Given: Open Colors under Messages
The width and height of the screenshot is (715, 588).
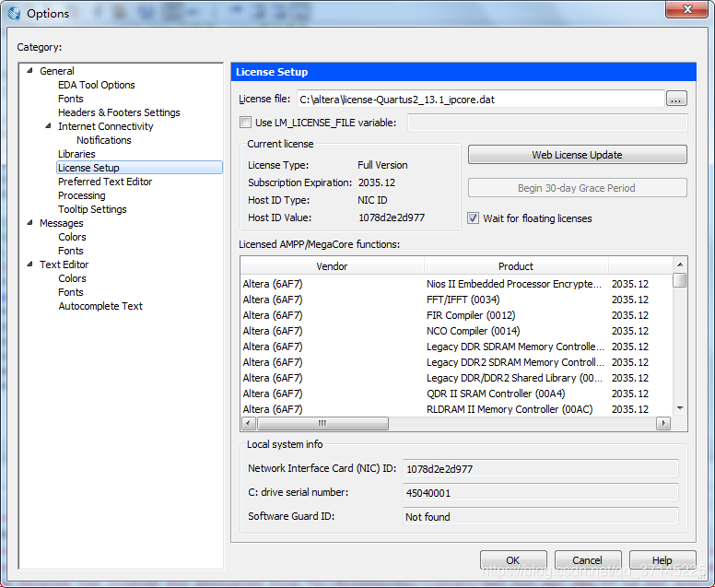Looking at the screenshot, I should coord(72,237).
